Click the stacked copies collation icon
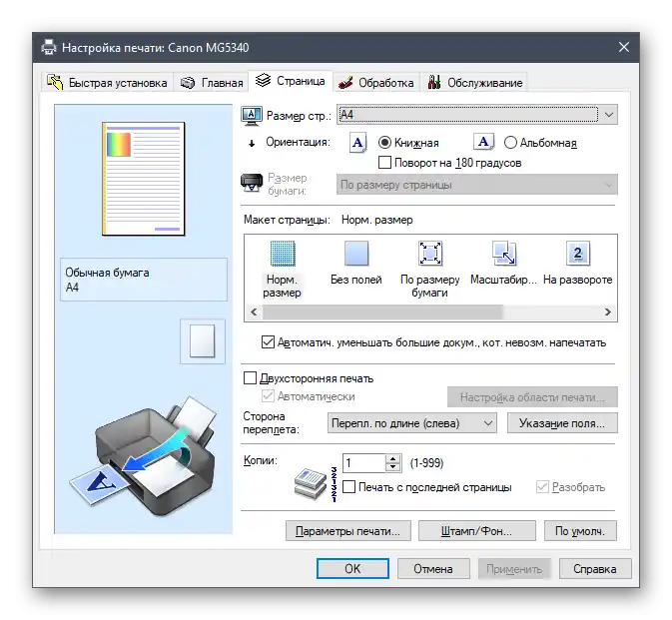Viewport: 672px width, 620px height. [x=315, y=484]
